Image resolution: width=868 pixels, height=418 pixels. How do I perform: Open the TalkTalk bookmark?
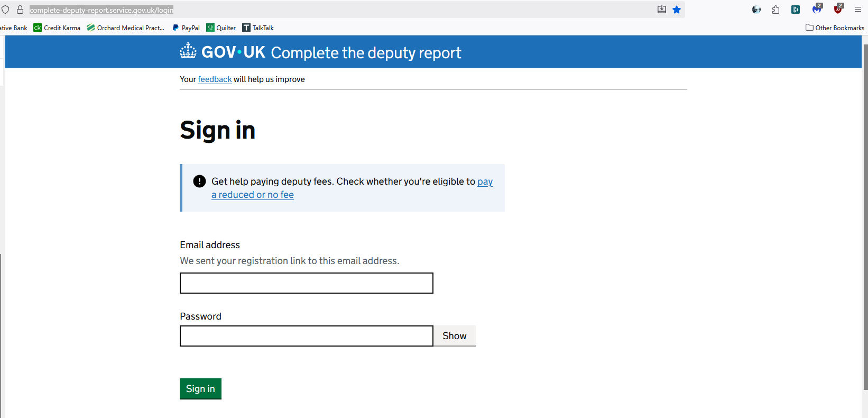pyautogui.click(x=258, y=28)
